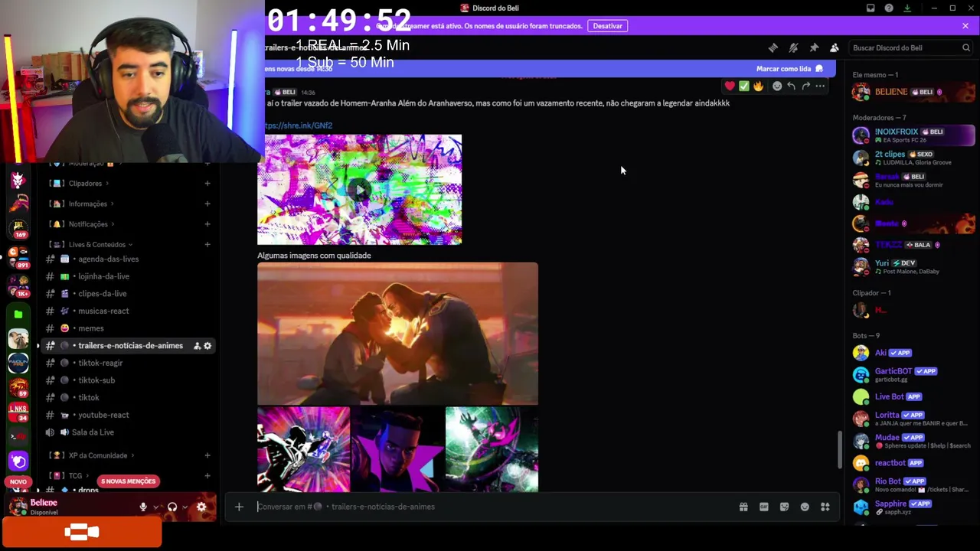Add channel to Lives & Conteúdos category
This screenshot has width=980, height=551.
click(207, 245)
